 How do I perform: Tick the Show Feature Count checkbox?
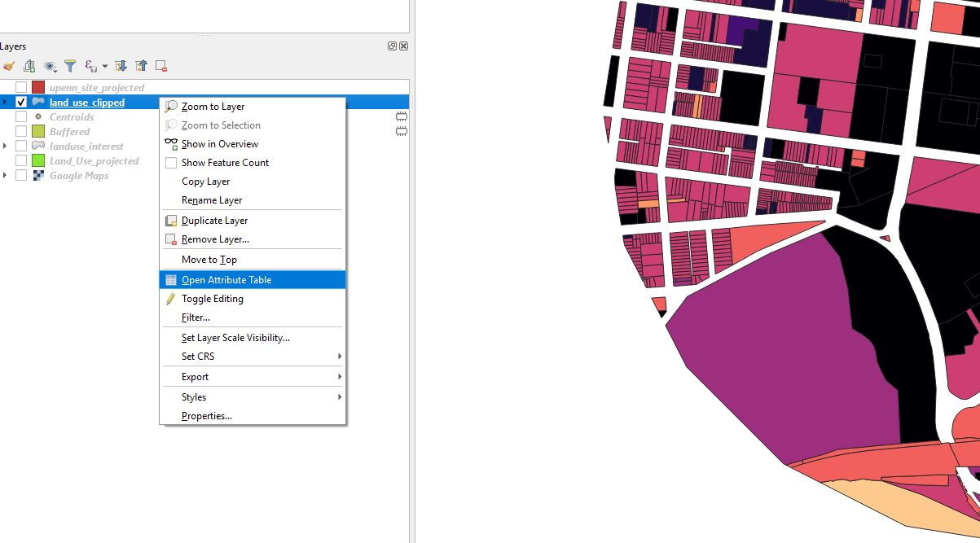171,163
